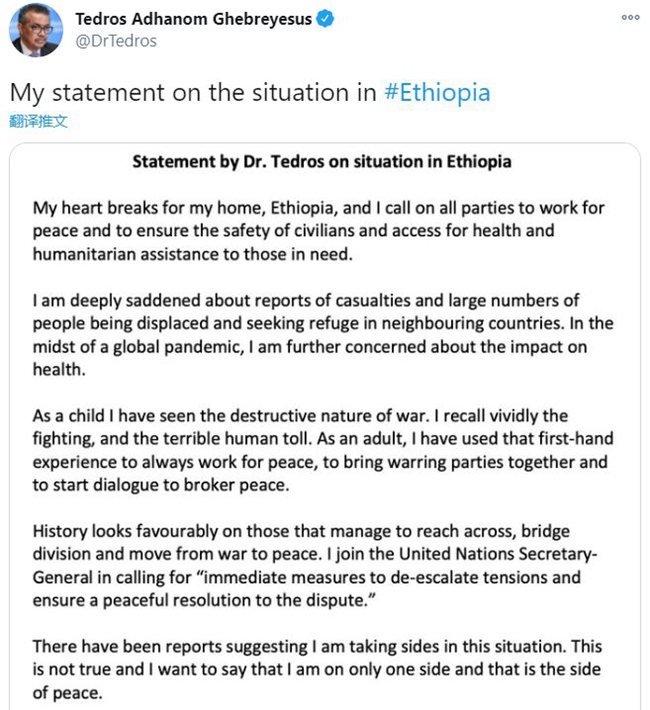Click paragraph starting "History looks favourably"
The height and width of the screenshot is (710, 650).
(x=315, y=566)
